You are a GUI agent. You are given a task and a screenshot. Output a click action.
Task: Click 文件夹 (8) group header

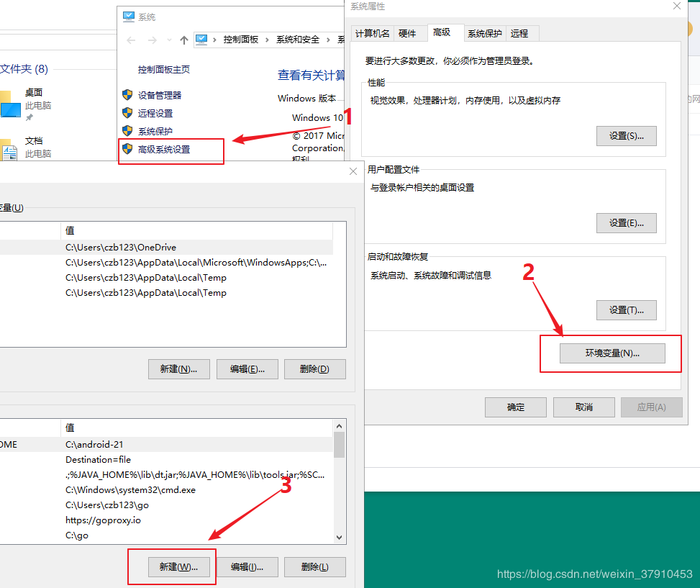[24, 69]
